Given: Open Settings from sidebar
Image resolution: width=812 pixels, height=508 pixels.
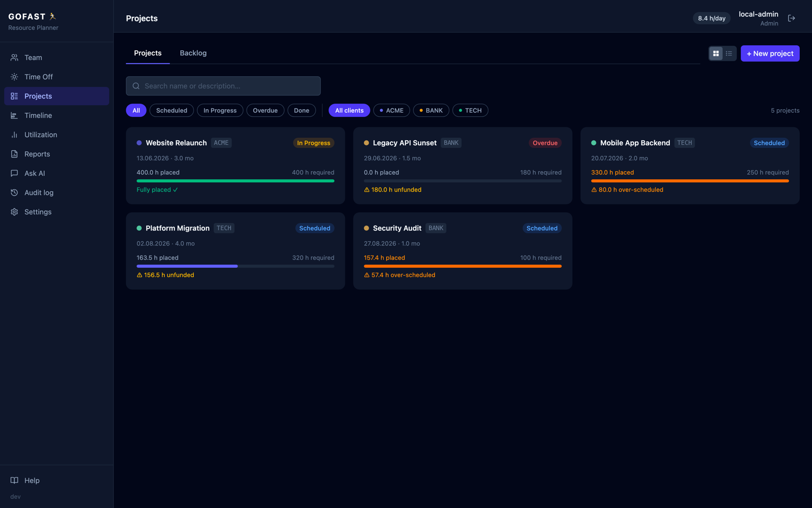Looking at the screenshot, I should coord(56,212).
